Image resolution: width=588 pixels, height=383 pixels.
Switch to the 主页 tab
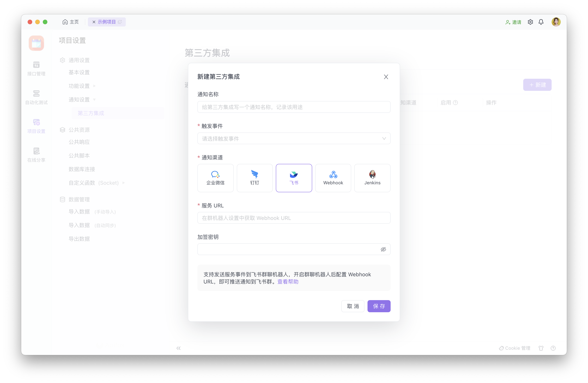[x=70, y=22]
